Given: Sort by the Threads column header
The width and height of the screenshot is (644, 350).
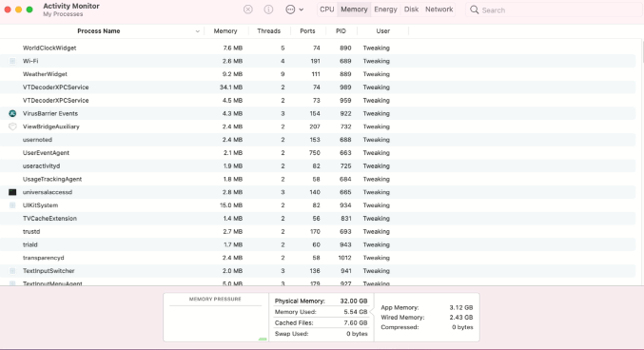Looking at the screenshot, I should 268,30.
